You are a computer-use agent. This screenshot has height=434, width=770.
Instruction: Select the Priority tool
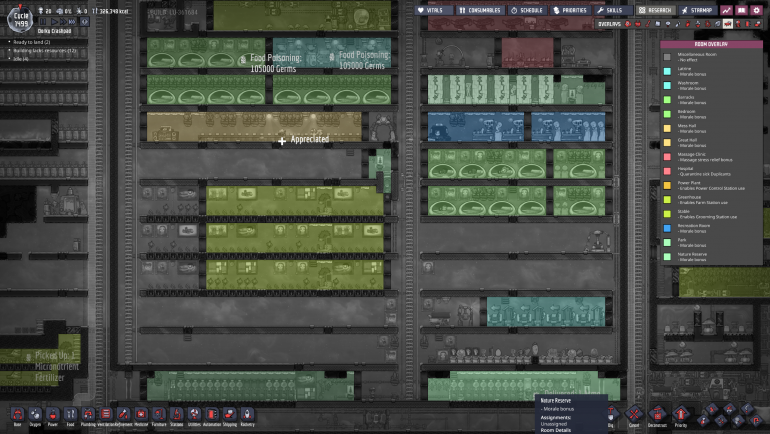pyautogui.click(x=681, y=415)
